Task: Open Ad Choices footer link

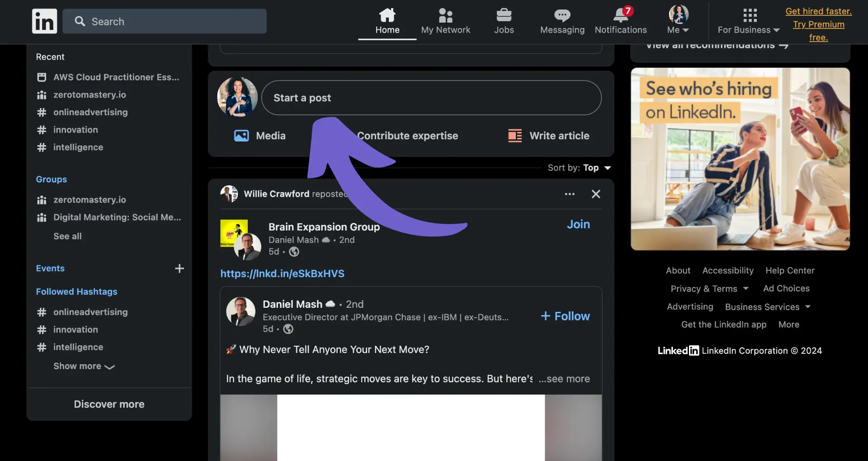Action: pyautogui.click(x=786, y=288)
